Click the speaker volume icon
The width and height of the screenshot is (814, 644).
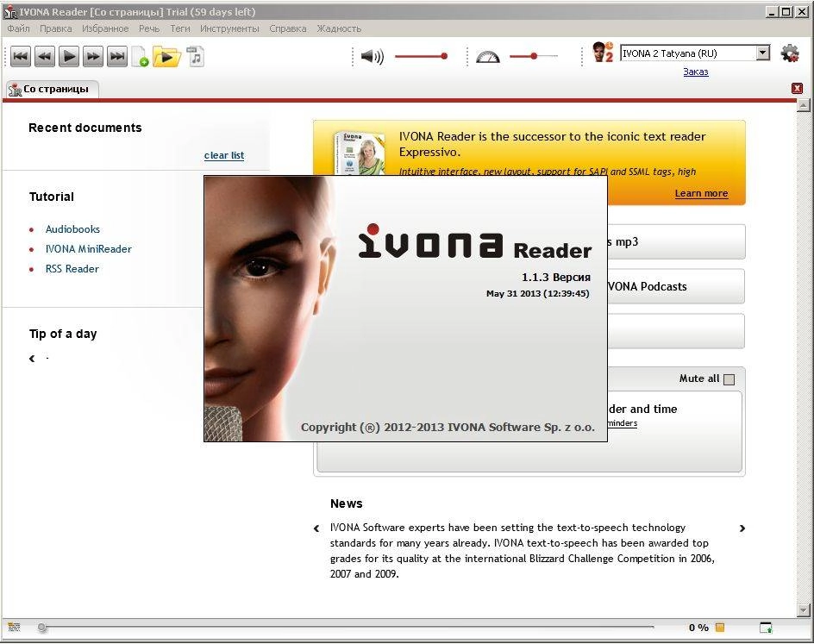(x=373, y=56)
